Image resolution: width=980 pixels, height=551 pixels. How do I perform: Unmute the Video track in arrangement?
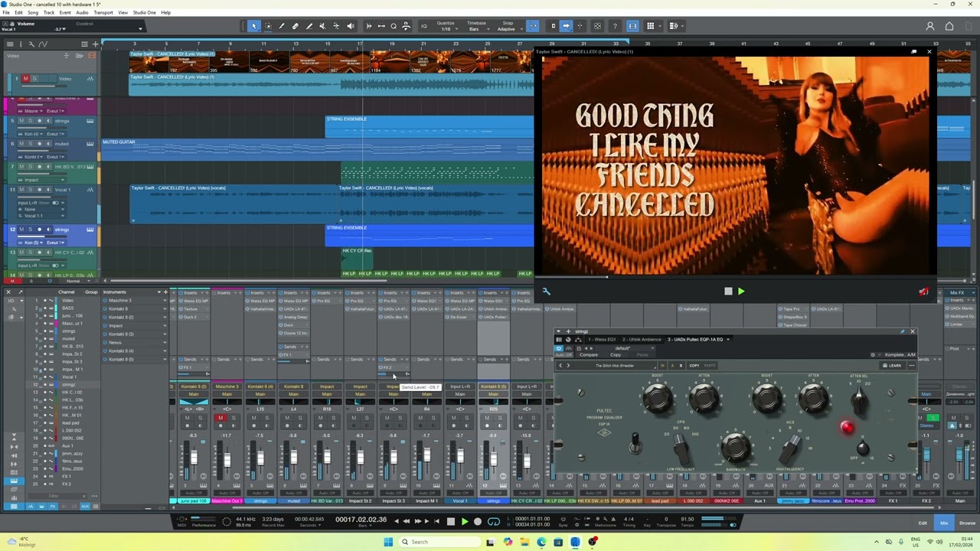25,79
